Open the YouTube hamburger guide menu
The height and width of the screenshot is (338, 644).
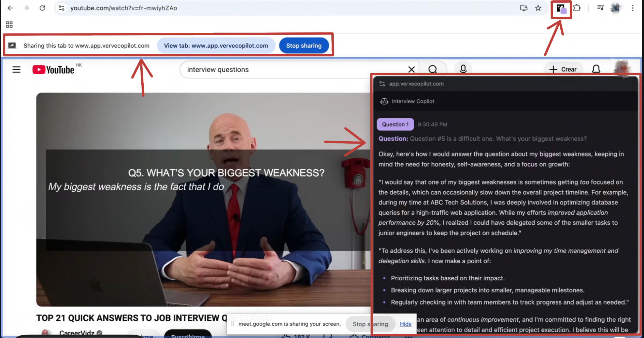pyautogui.click(x=16, y=70)
